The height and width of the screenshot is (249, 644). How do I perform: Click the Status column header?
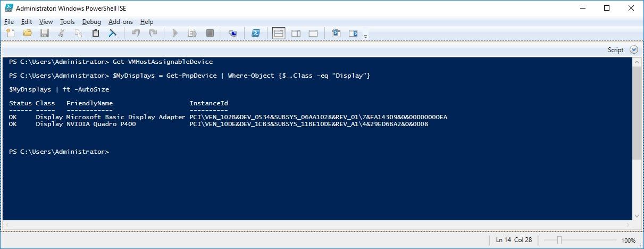point(21,103)
